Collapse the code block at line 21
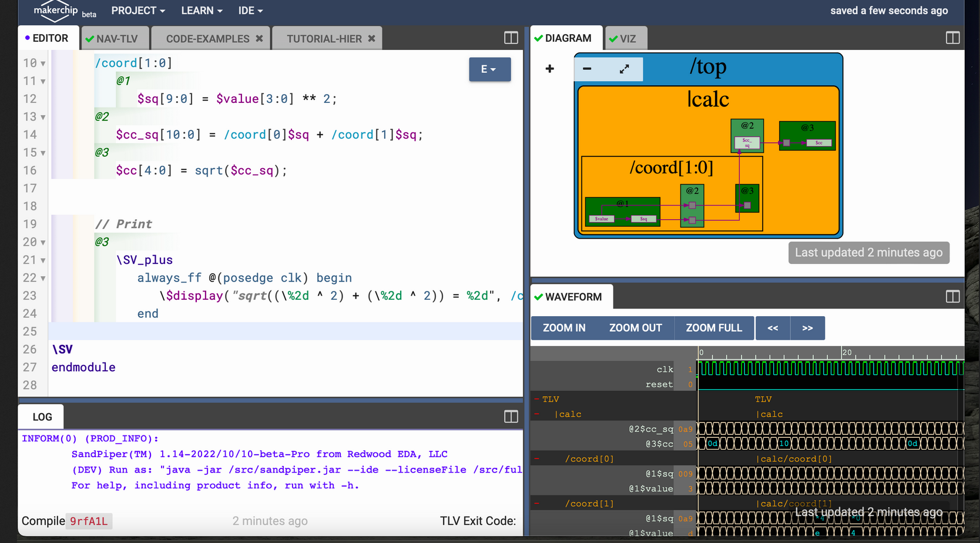The image size is (980, 543). (x=44, y=260)
